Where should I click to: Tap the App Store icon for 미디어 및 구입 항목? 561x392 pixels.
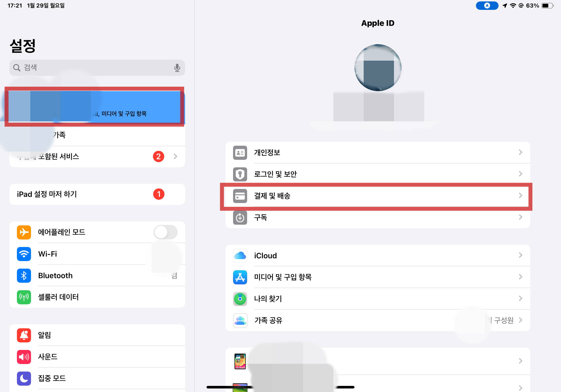(240, 277)
